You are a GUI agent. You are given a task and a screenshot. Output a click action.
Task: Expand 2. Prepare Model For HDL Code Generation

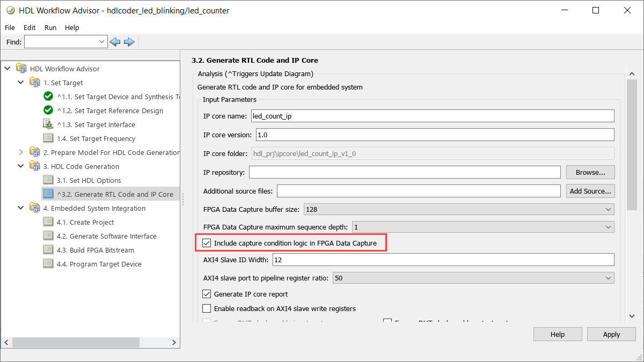point(21,152)
